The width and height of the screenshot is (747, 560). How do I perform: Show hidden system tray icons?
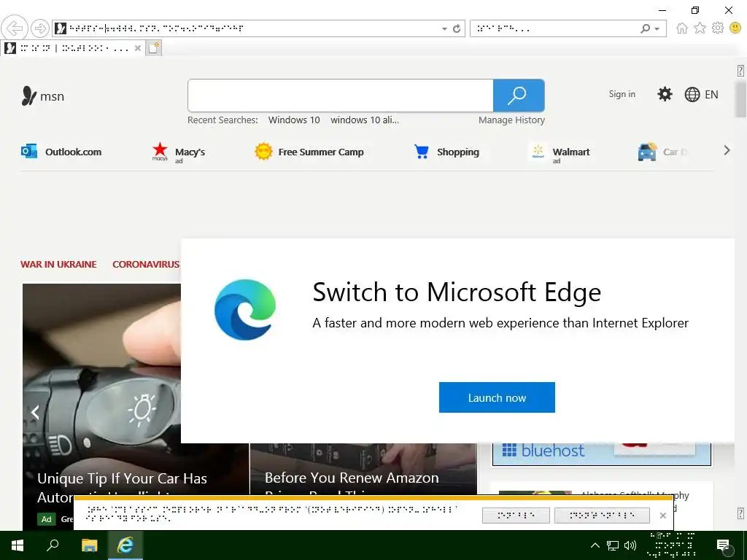click(595, 545)
